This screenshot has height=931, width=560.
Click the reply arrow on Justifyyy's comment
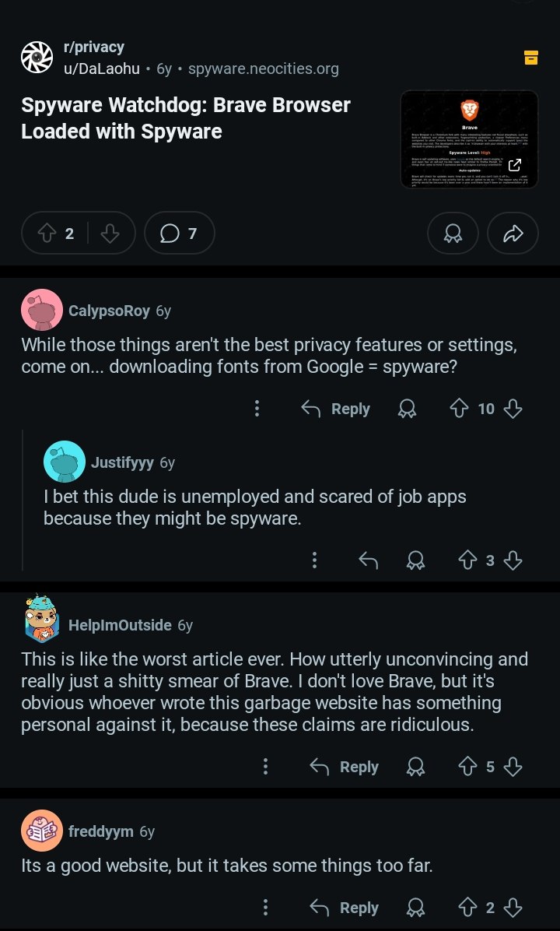[367, 560]
